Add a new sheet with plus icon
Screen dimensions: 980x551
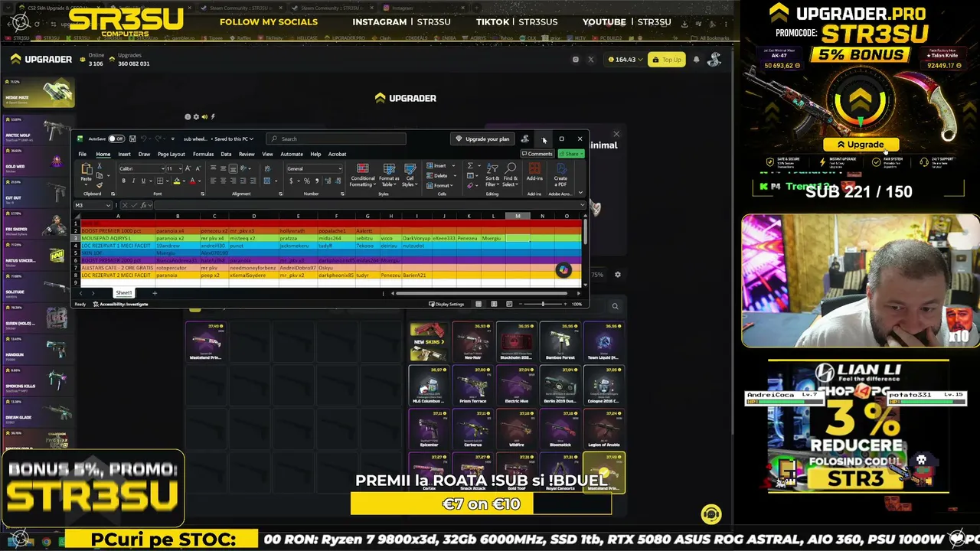(154, 293)
